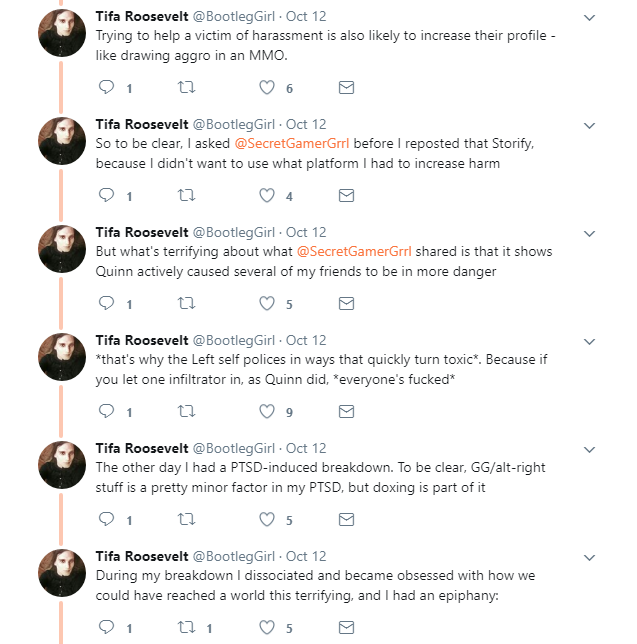Open the @BootlegGirl handle on the PTSD tweet
The width and height of the screenshot is (637, 644).
coord(233,448)
